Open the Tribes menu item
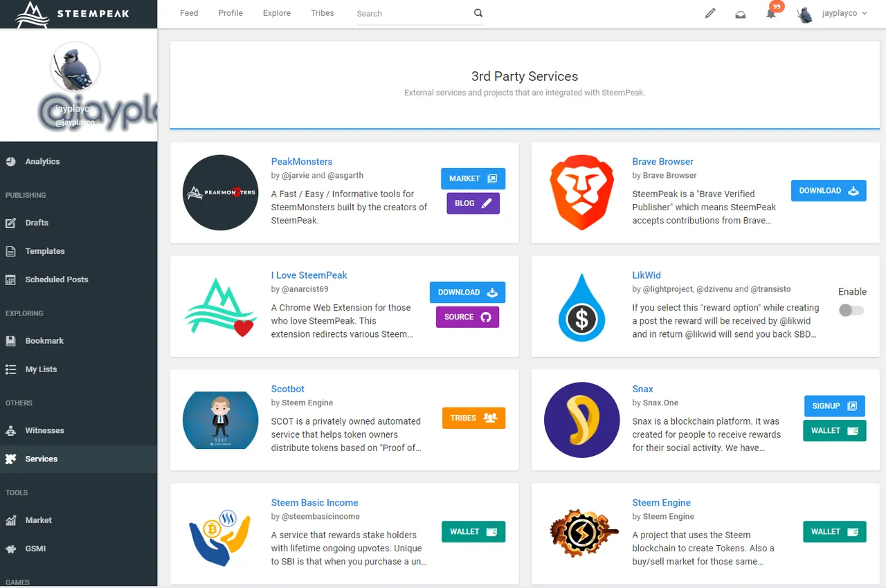Viewport: 886px width, 588px height. point(322,13)
